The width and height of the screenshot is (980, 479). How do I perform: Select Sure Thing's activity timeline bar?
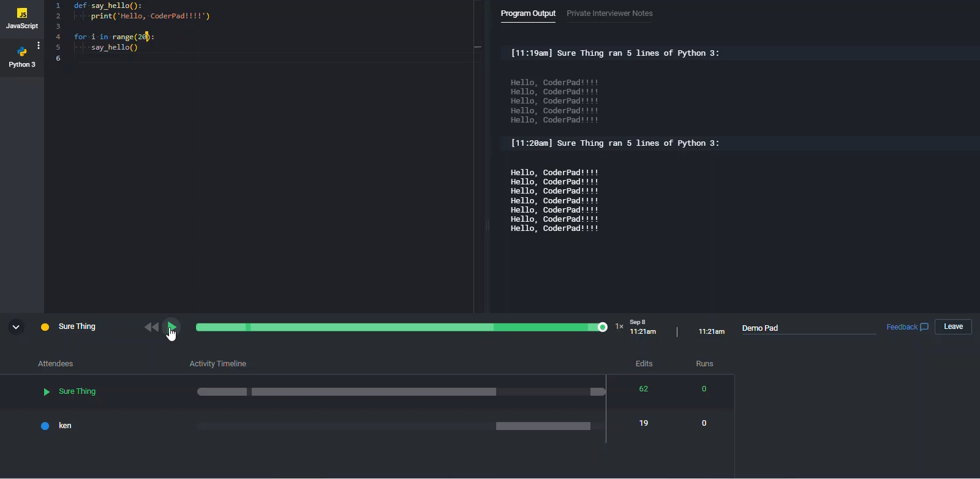[x=374, y=392]
